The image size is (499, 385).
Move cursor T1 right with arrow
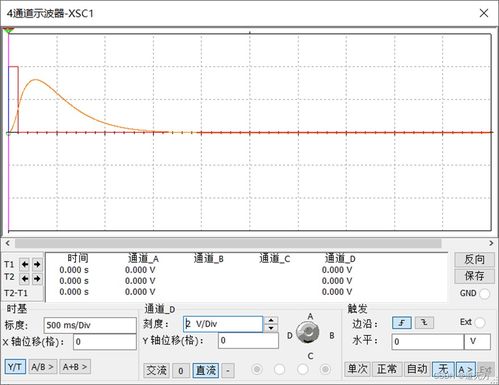[37, 264]
